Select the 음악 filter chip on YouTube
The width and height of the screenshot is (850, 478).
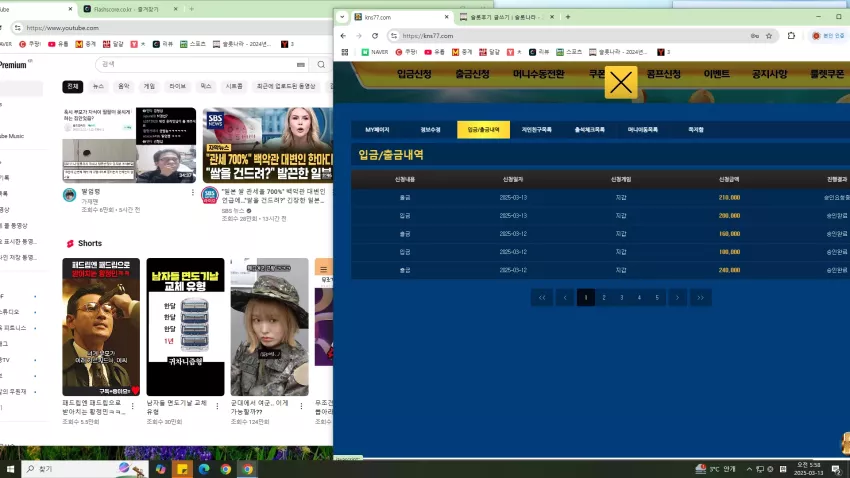[x=124, y=86]
